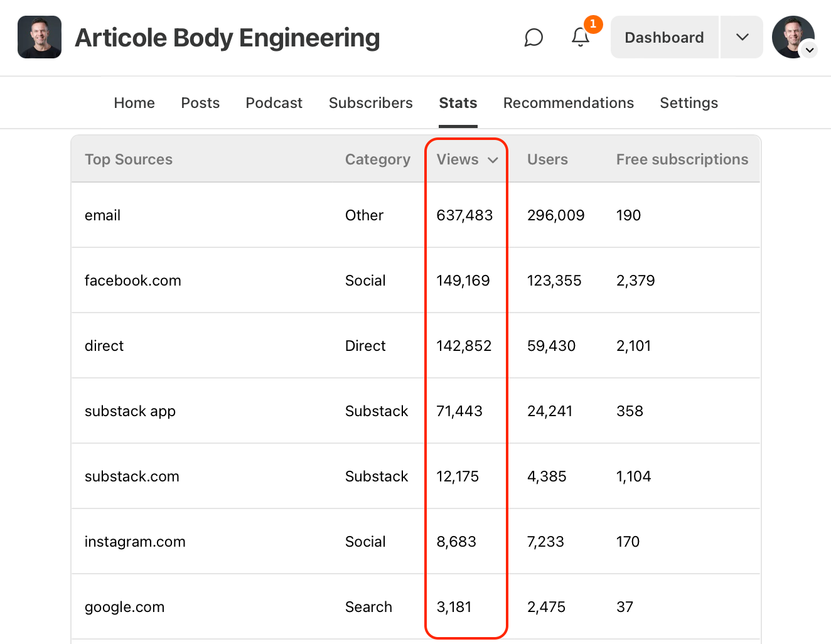
Task: Click the 71,443 views value
Action: coord(459,411)
